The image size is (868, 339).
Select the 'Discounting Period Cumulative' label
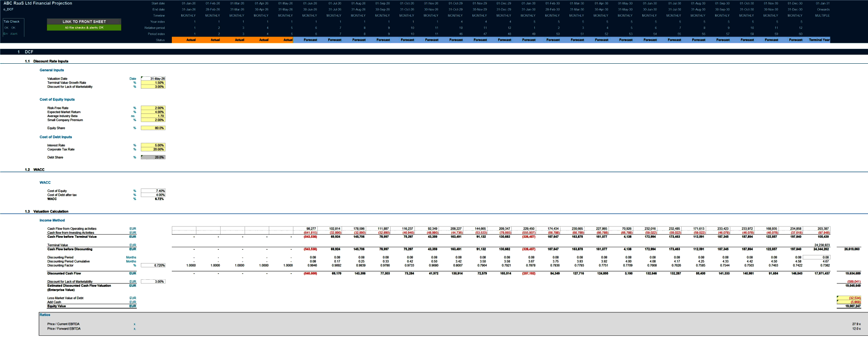click(x=68, y=261)
